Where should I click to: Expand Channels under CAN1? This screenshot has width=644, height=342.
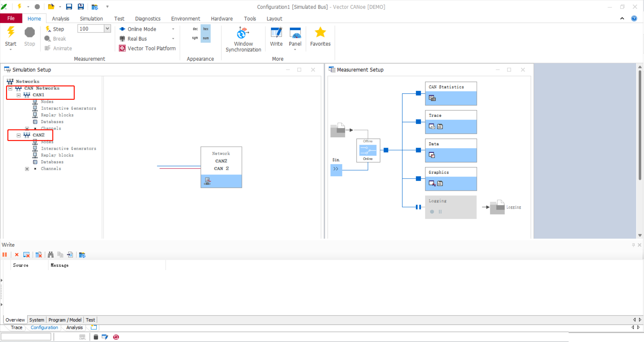coord(27,129)
